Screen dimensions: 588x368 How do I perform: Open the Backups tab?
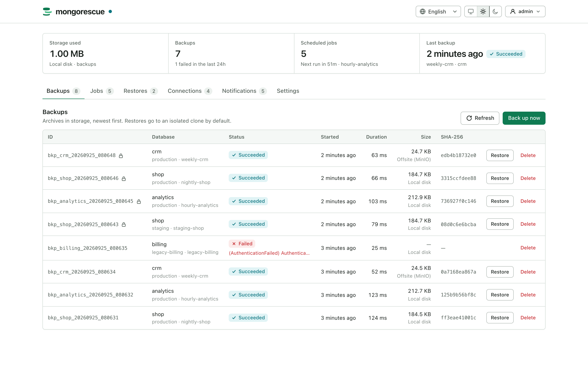coord(63,91)
